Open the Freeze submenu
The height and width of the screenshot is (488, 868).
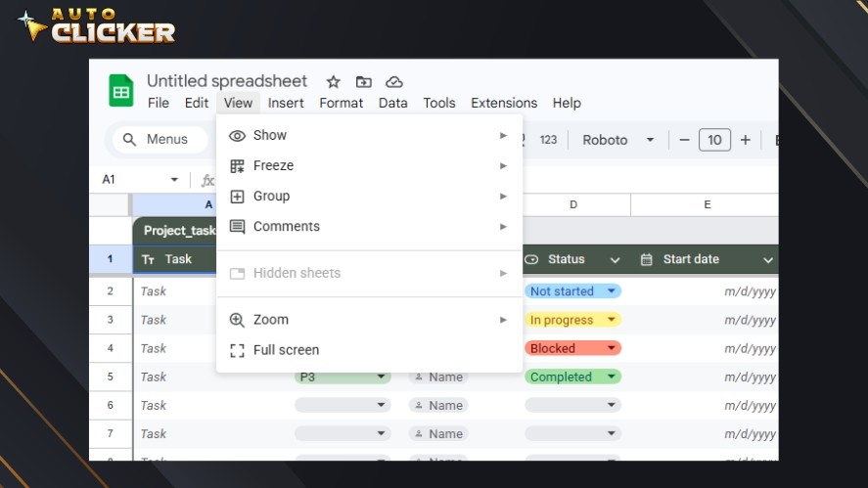pos(273,166)
